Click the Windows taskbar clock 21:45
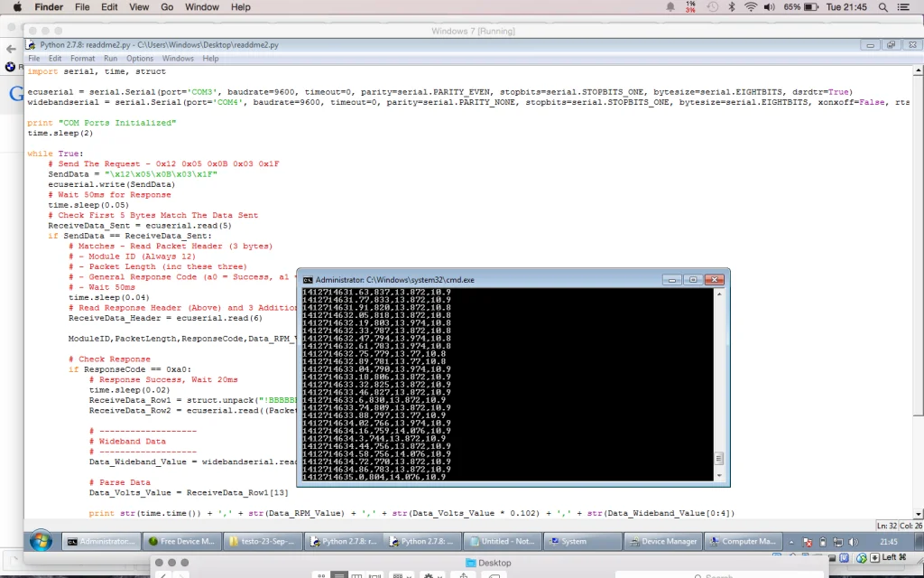 point(889,542)
